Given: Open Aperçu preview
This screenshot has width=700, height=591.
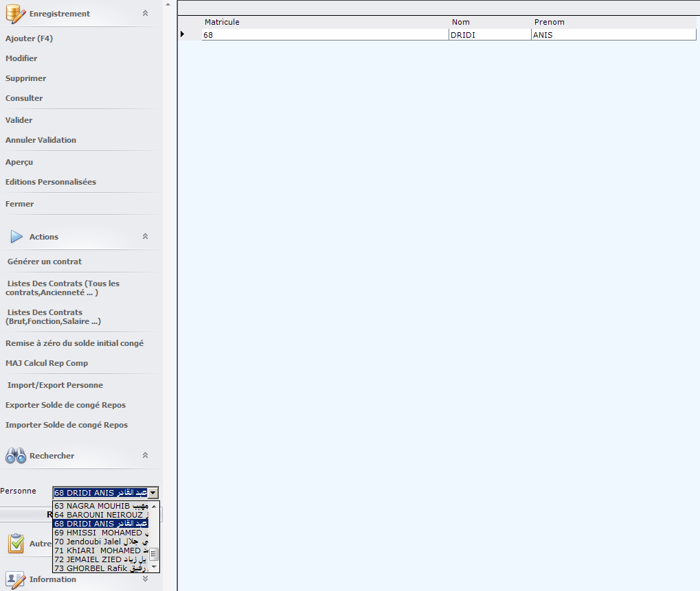Looking at the screenshot, I should click(x=19, y=162).
